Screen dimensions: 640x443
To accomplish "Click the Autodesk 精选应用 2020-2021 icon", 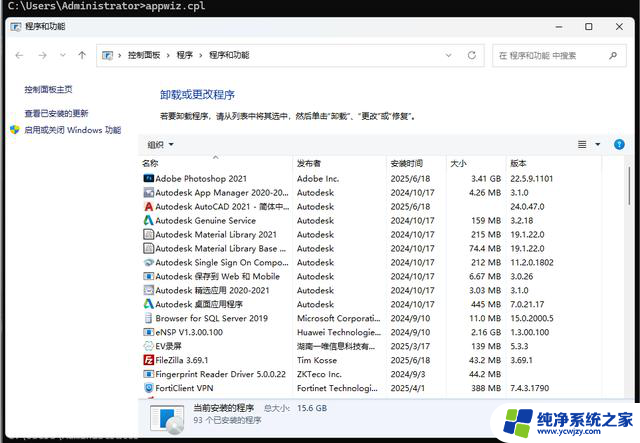I will pos(149,290).
